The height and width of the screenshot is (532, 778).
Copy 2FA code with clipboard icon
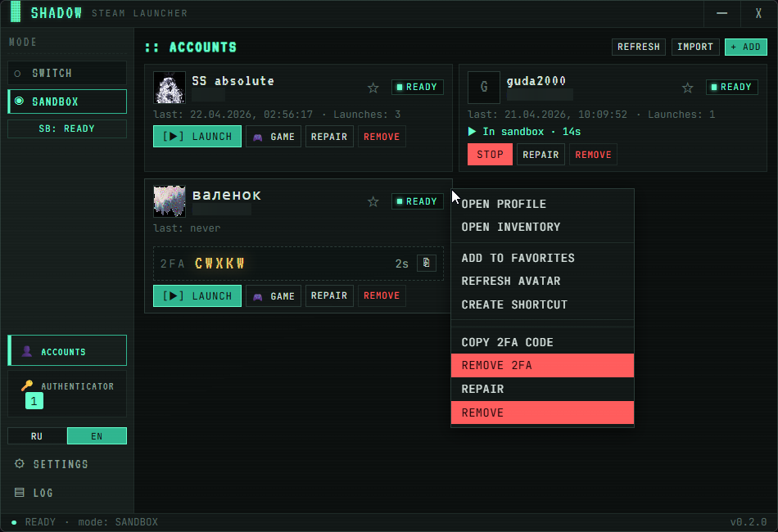426,263
